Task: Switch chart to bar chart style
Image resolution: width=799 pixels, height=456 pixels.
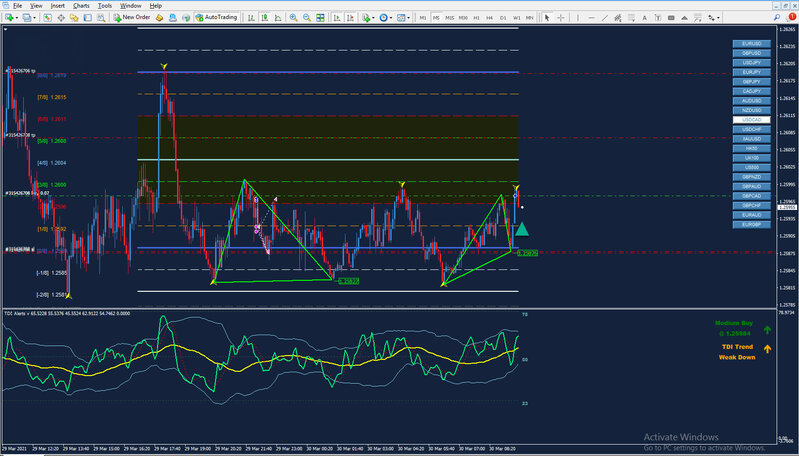Action: click(x=250, y=17)
